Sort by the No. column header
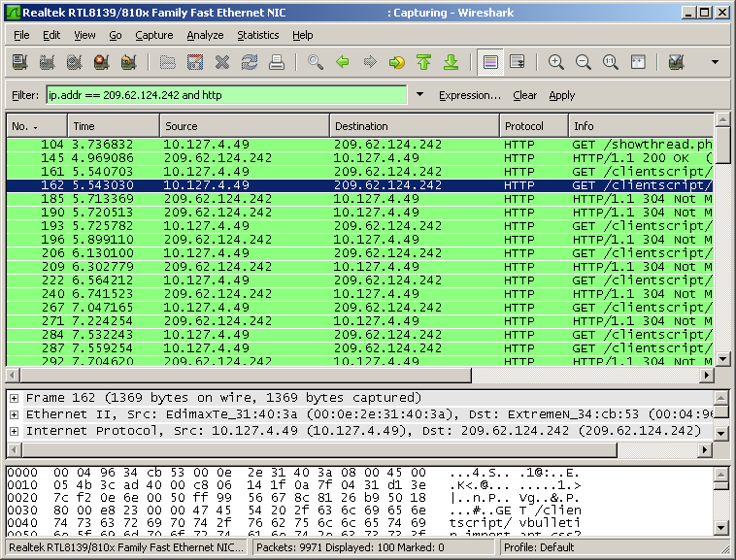 pyautogui.click(x=37, y=126)
